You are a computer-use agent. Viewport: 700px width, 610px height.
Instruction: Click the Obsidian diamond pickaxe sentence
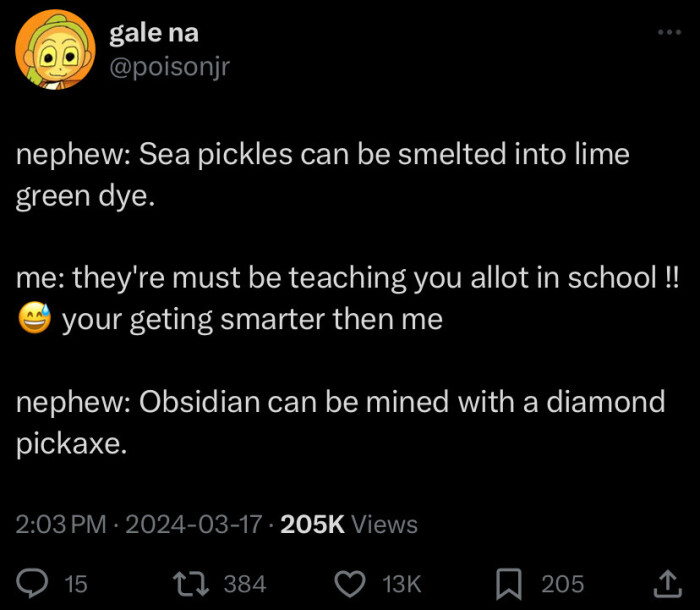click(x=340, y=403)
